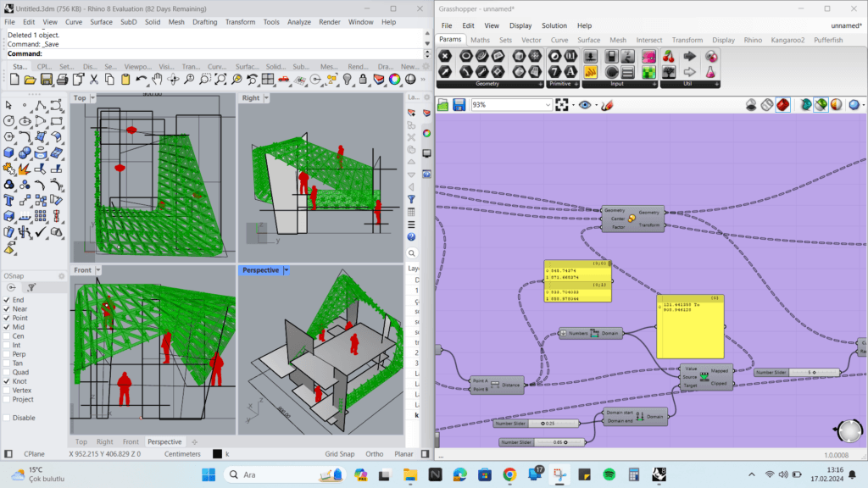The width and height of the screenshot is (868, 488).
Task: Click the four-viewport layout icon in Rhino
Action: pos(268,80)
